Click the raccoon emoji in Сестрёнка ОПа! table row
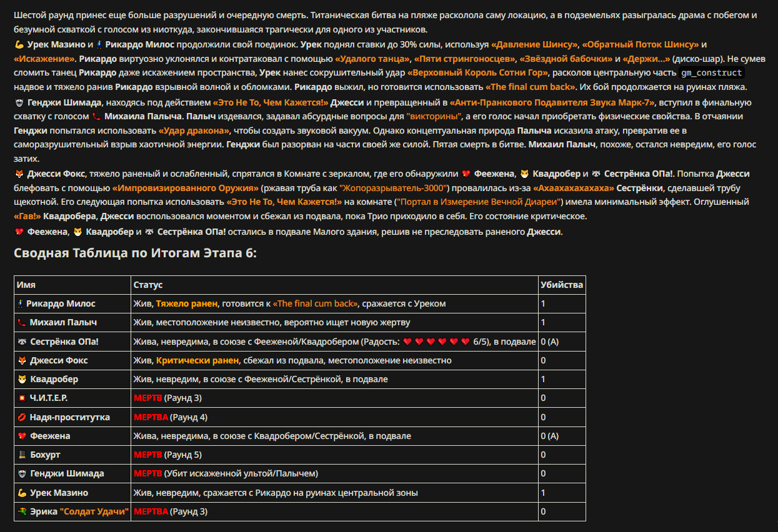 22,342
